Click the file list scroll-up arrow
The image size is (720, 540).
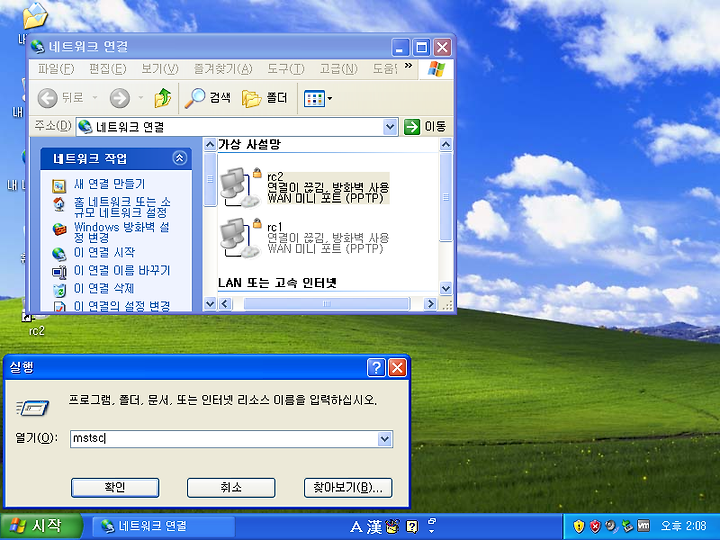point(445,145)
